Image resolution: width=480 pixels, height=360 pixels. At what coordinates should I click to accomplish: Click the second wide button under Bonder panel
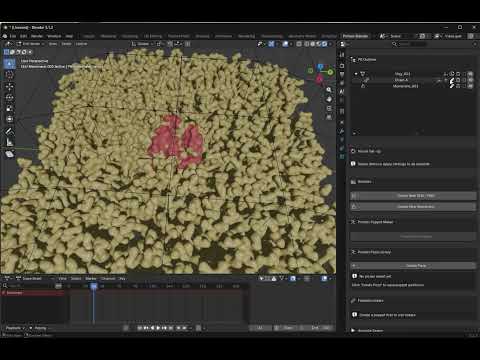click(413, 207)
